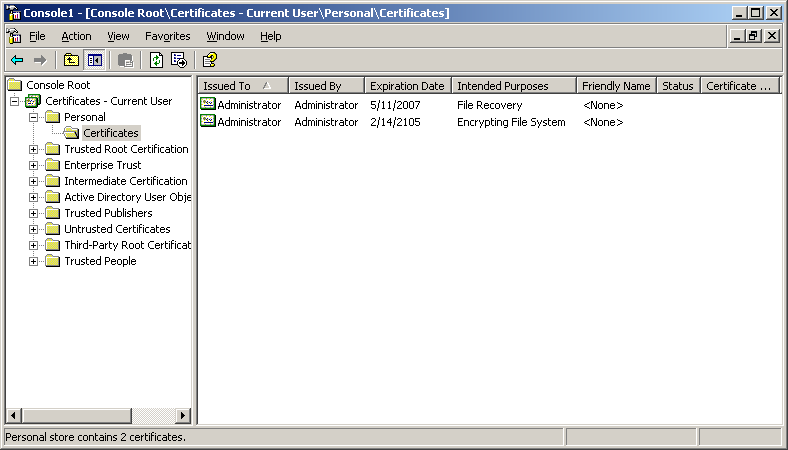Click the tree pane scroll right arrow
788x450 pixels.
point(183,415)
